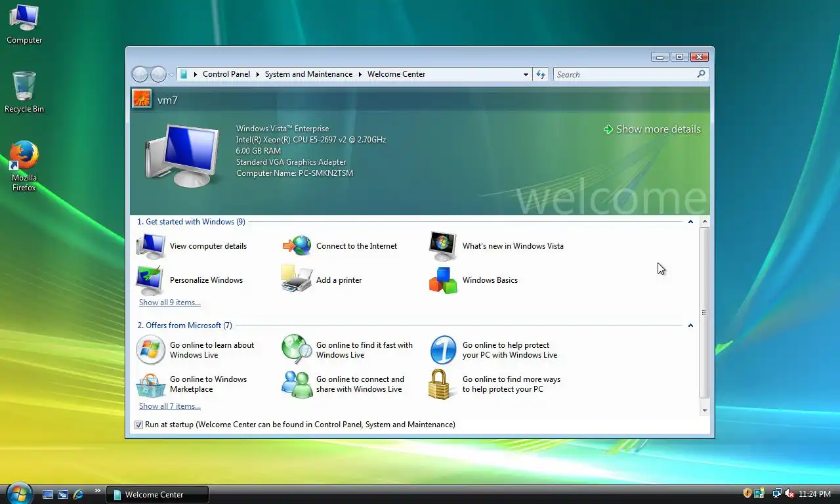
Task: Click the Back navigation arrow button
Action: (140, 74)
